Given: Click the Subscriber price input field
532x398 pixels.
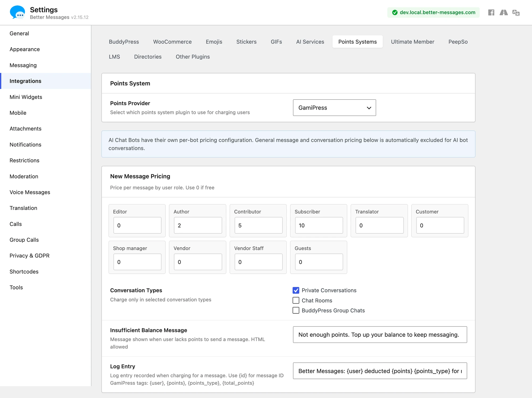Looking at the screenshot, I should click(x=319, y=225).
